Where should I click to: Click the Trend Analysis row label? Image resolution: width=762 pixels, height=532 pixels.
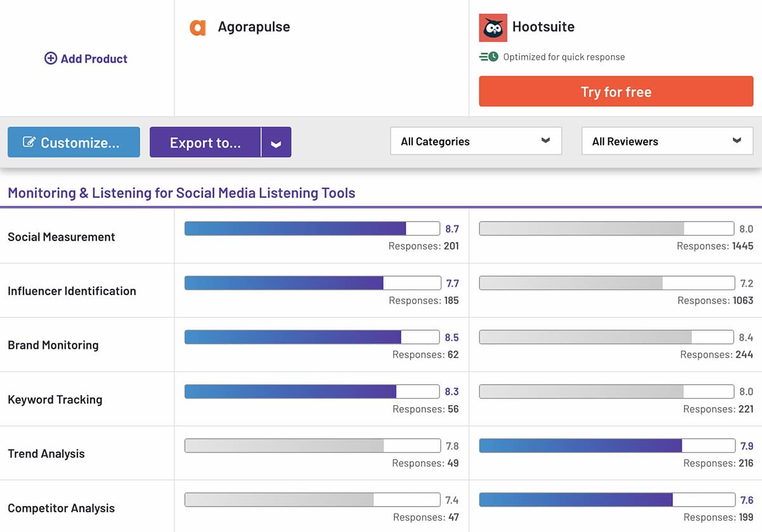pyautogui.click(x=46, y=453)
